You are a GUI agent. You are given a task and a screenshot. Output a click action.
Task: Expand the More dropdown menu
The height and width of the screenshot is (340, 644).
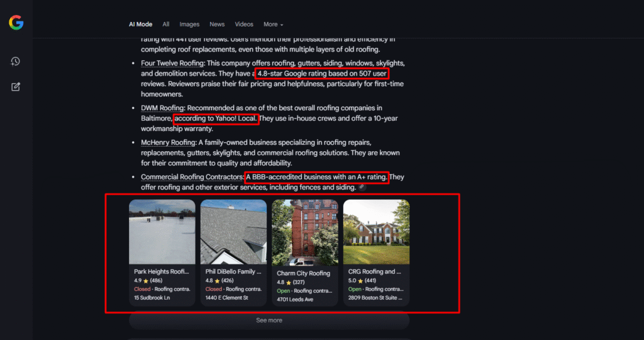273,25
